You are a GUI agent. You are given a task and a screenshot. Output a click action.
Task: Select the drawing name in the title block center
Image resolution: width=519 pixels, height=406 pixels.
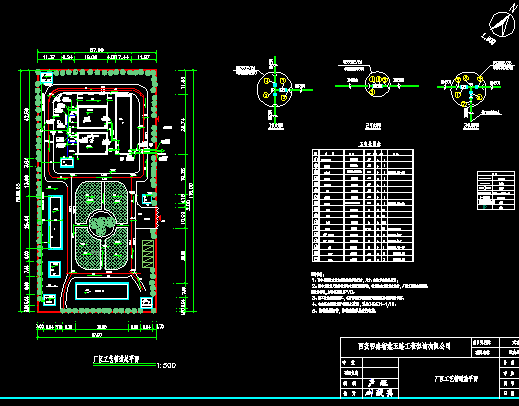(456, 379)
